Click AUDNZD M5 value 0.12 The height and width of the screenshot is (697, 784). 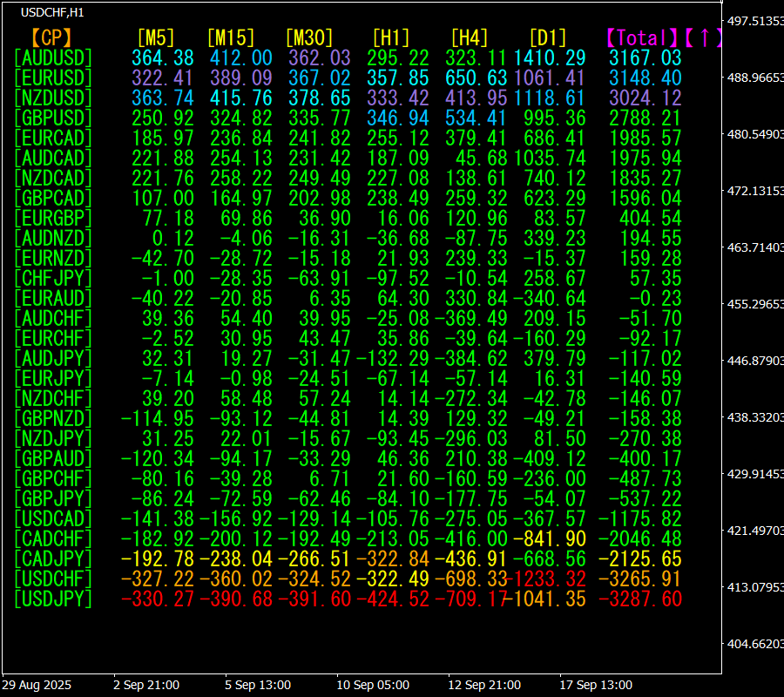pyautogui.click(x=173, y=238)
